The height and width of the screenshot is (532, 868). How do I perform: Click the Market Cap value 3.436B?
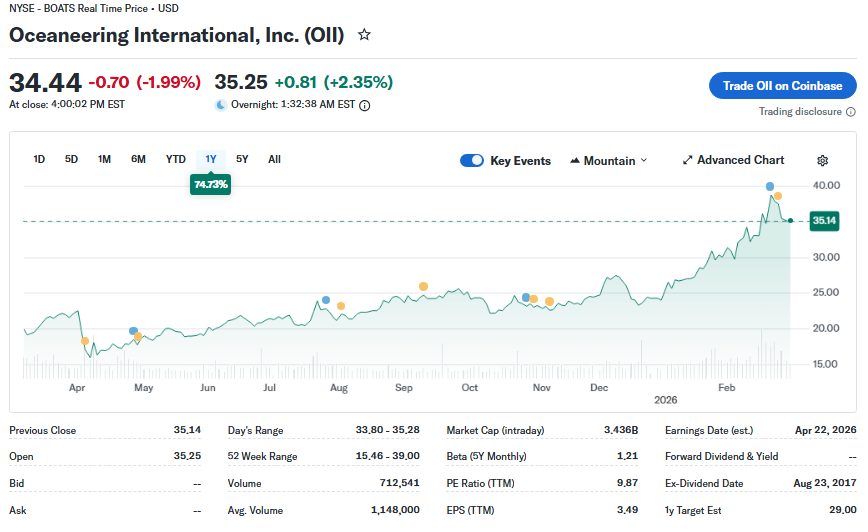pos(621,430)
